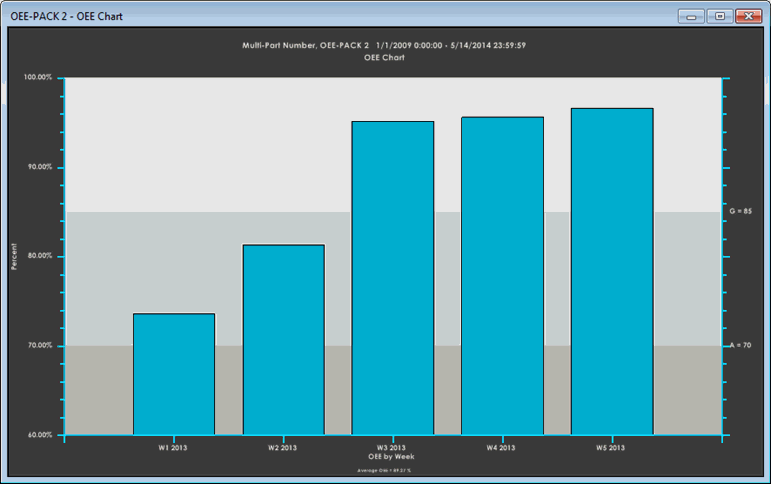Select the W4 2013 bar
This screenshot has width=771, height=484.
click(x=502, y=276)
